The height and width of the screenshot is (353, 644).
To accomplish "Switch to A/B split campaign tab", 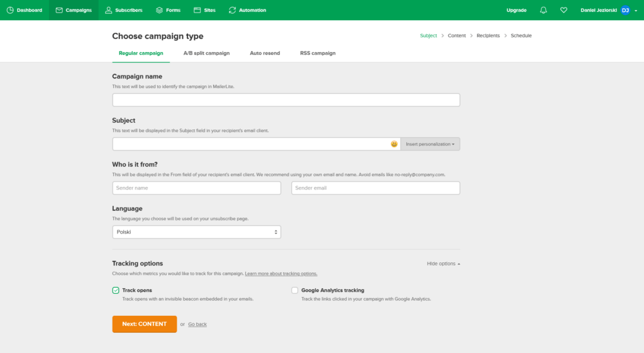I will (x=206, y=53).
